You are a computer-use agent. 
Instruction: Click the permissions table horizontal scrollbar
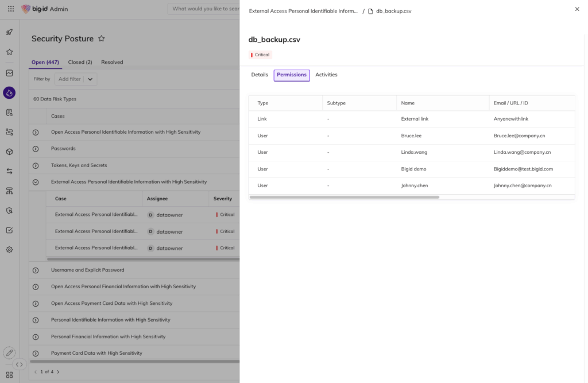[x=345, y=197]
